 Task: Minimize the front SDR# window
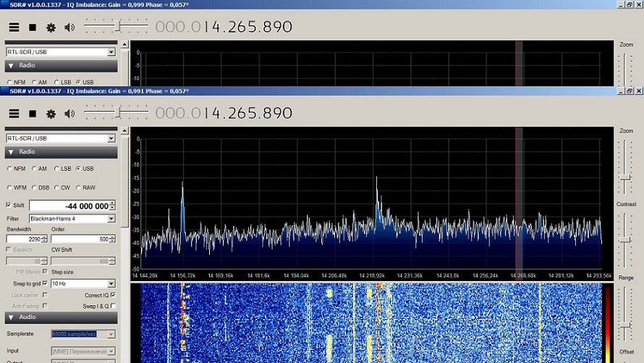click(622, 91)
